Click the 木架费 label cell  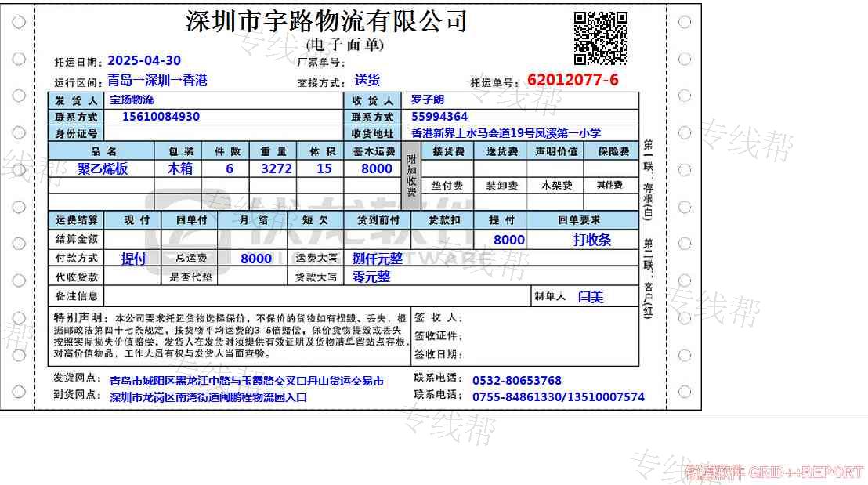click(556, 186)
